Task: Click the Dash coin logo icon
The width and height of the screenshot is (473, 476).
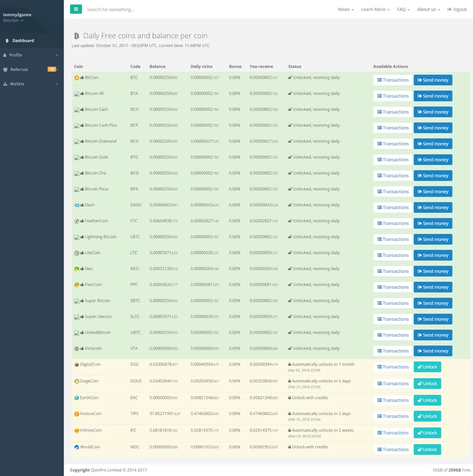Action: [77, 205]
